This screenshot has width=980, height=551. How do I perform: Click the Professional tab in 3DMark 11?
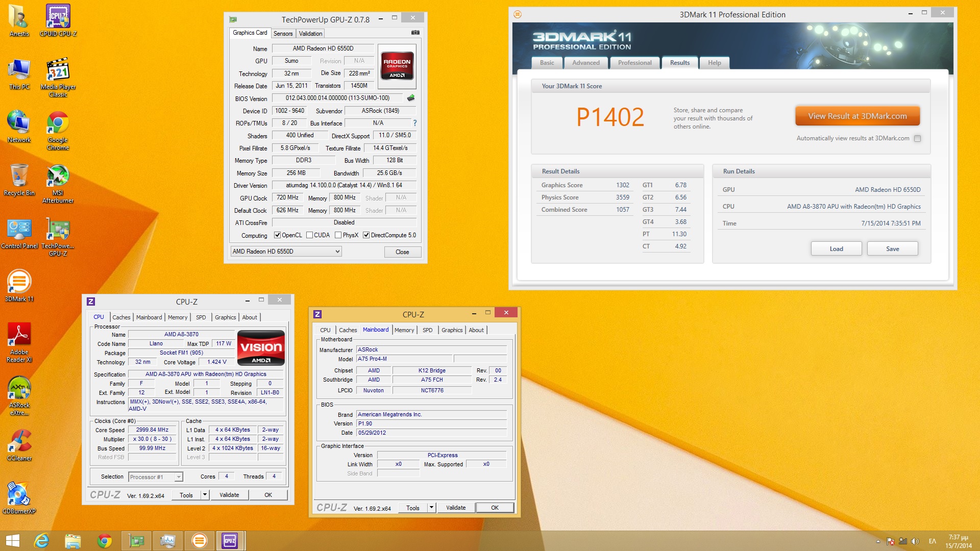pyautogui.click(x=634, y=63)
